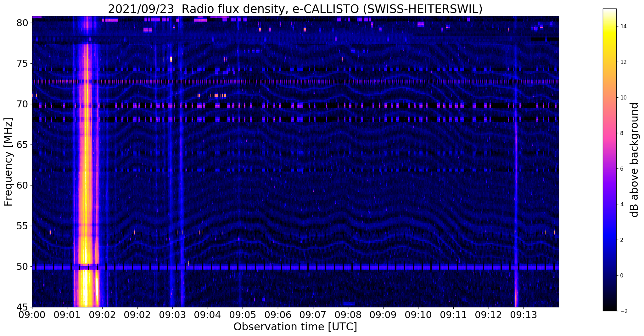The width and height of the screenshot is (644, 336).
Task: Click the colorbar tick value 2
Action: coord(621,240)
